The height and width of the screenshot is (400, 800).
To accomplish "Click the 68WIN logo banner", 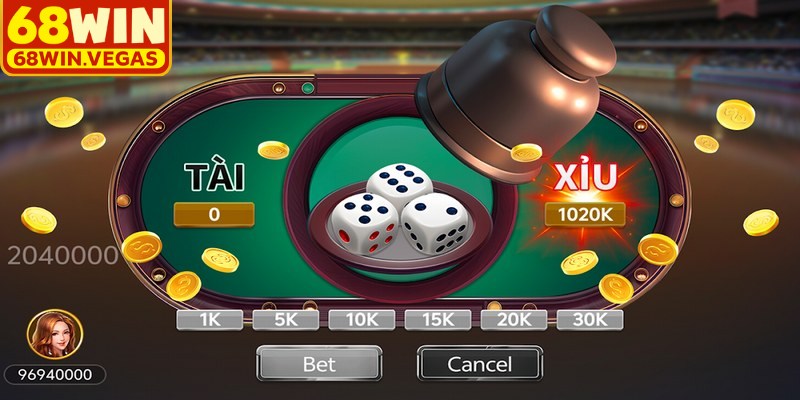I will click(x=86, y=37).
